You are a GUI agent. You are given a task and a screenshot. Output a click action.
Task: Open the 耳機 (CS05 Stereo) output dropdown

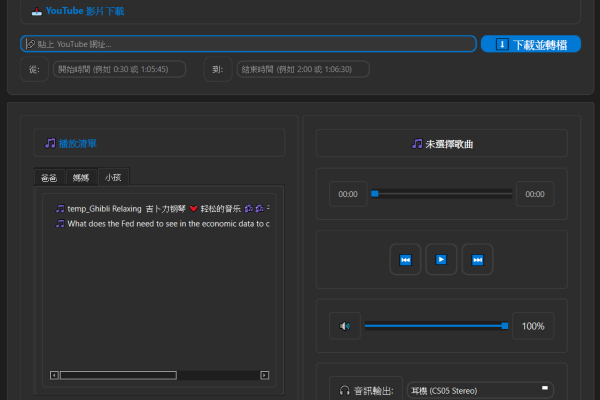click(481, 390)
